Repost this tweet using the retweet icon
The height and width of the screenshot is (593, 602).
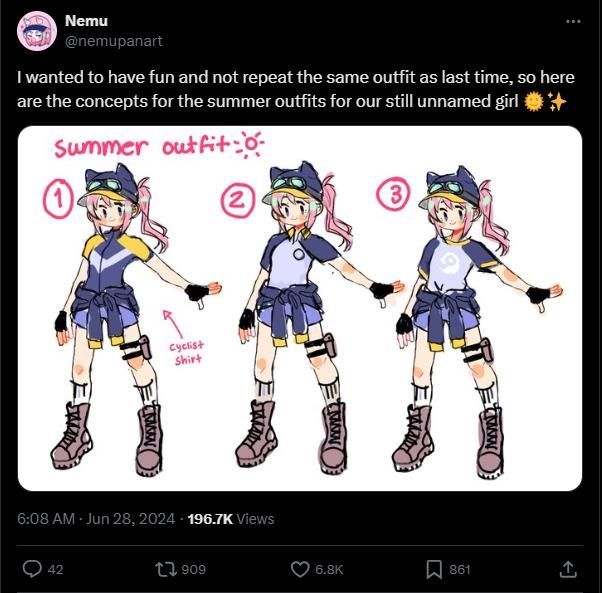(x=164, y=569)
